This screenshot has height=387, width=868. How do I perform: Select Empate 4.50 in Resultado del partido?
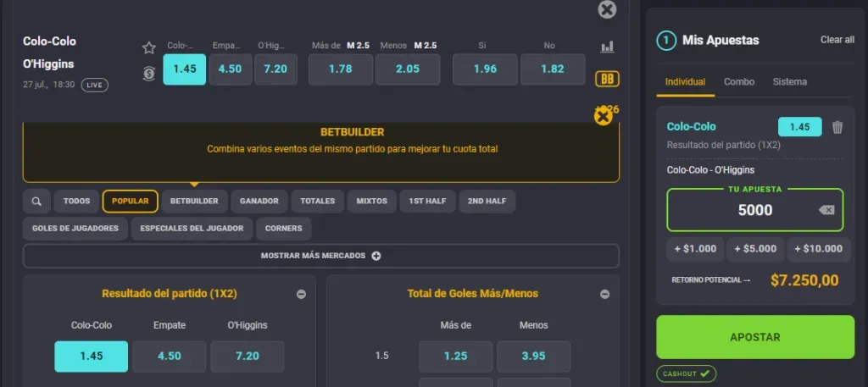170,357
